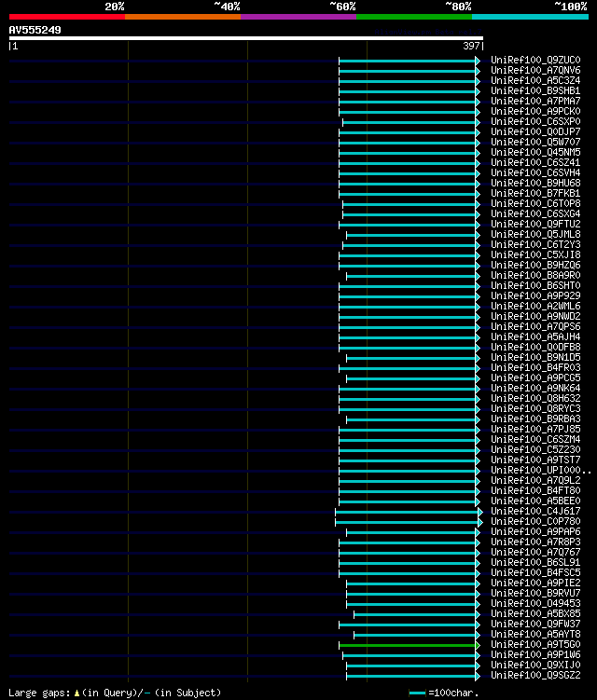The height and width of the screenshot is (700, 597).
Task: Select the UniRef100_Q9SGZ2 label
Action: pos(535,676)
